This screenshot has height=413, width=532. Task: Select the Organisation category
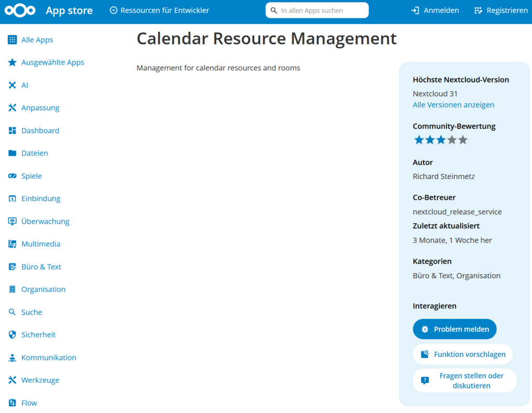tap(44, 289)
